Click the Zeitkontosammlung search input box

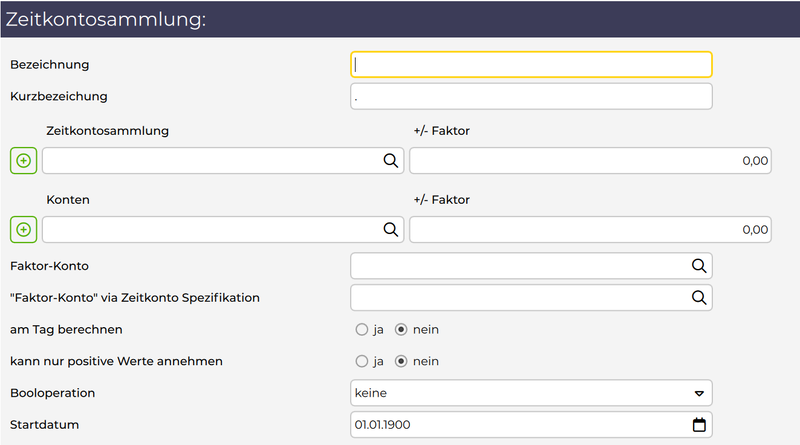210,160
